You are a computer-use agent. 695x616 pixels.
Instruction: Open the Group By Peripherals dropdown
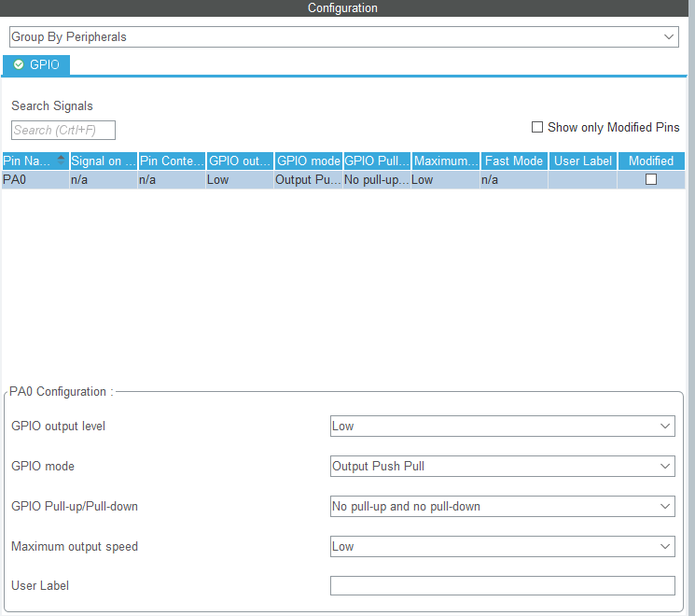coord(343,36)
